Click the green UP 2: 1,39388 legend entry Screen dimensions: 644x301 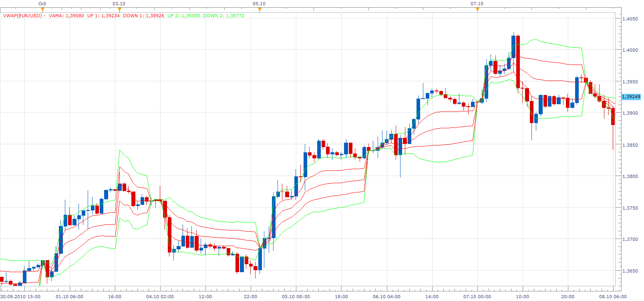[183, 16]
